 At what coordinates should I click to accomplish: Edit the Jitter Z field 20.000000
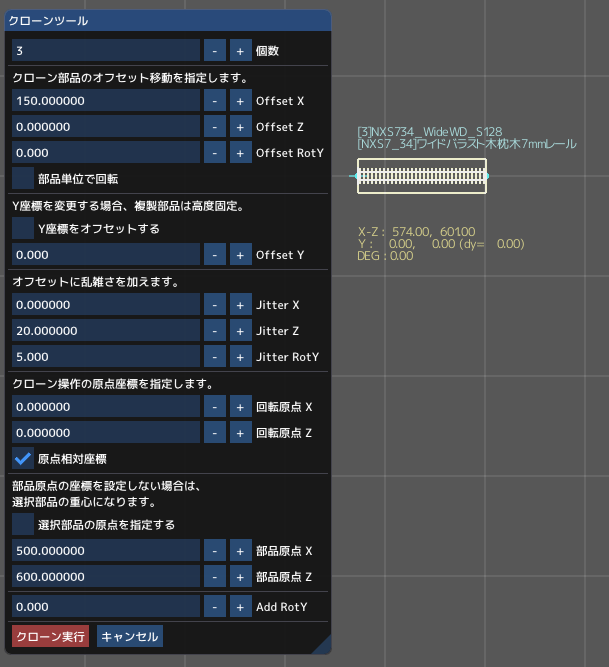pos(106,331)
